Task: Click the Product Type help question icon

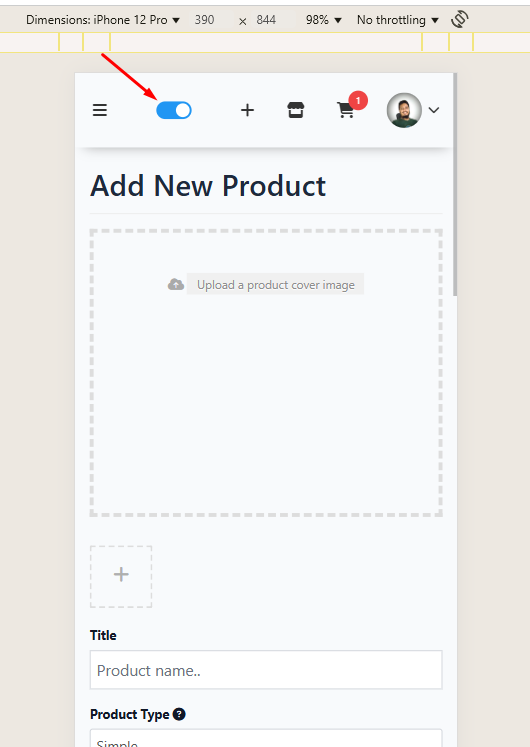Action: pos(179,714)
